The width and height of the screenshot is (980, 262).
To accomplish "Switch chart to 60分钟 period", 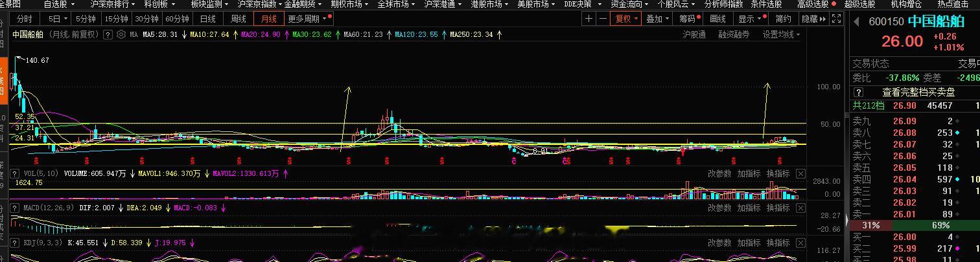I will 177,19.
